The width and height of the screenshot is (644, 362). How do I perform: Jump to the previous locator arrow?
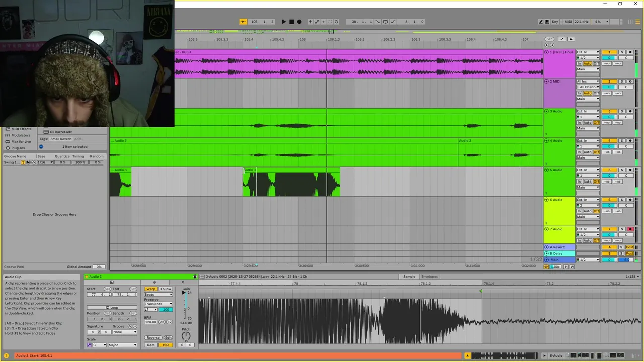click(547, 45)
